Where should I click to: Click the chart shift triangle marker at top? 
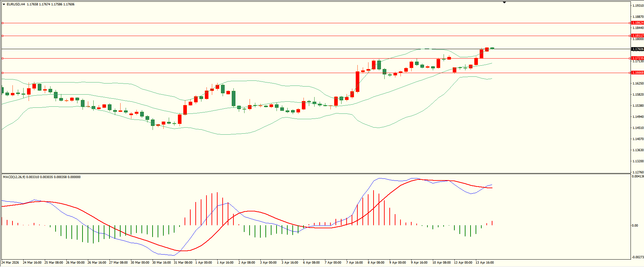click(x=504, y=2)
